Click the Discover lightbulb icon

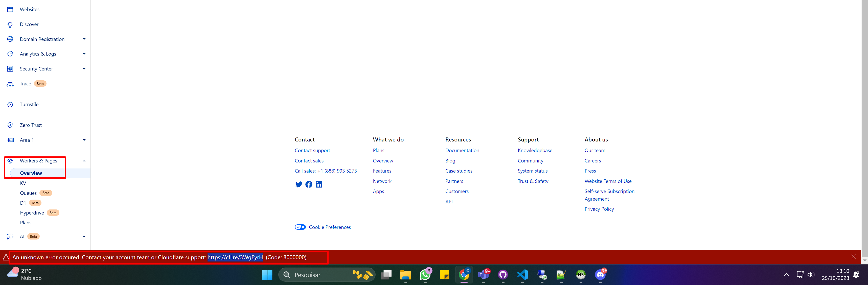point(10,24)
